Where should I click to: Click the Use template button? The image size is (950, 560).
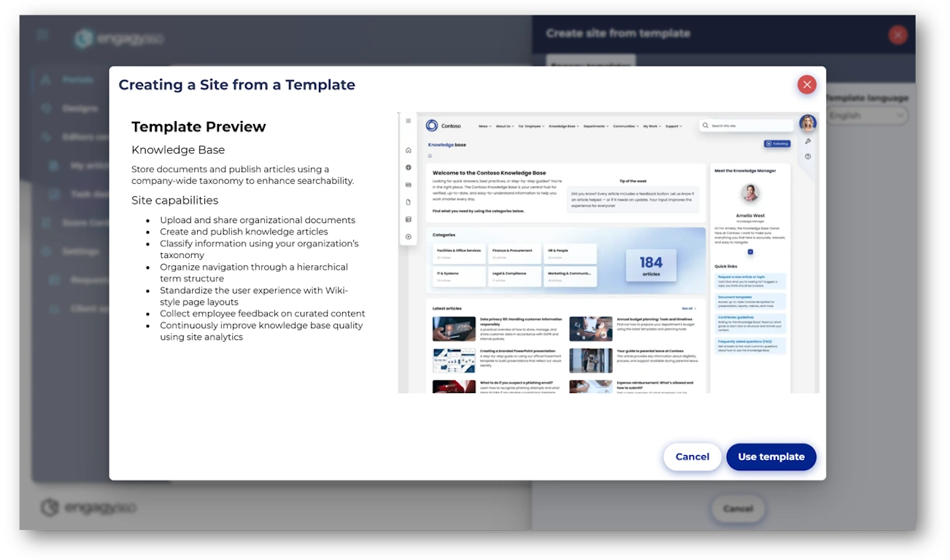[771, 457]
